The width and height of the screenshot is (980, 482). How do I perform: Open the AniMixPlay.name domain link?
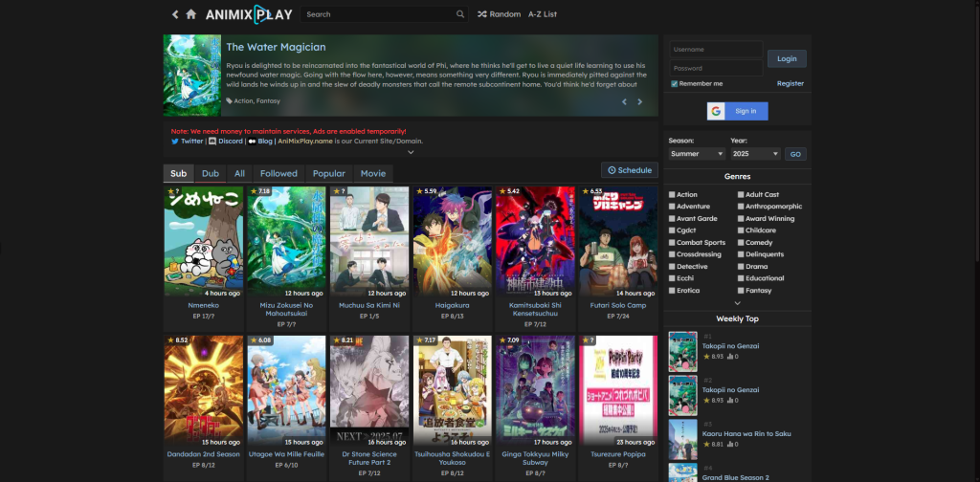pyautogui.click(x=305, y=142)
